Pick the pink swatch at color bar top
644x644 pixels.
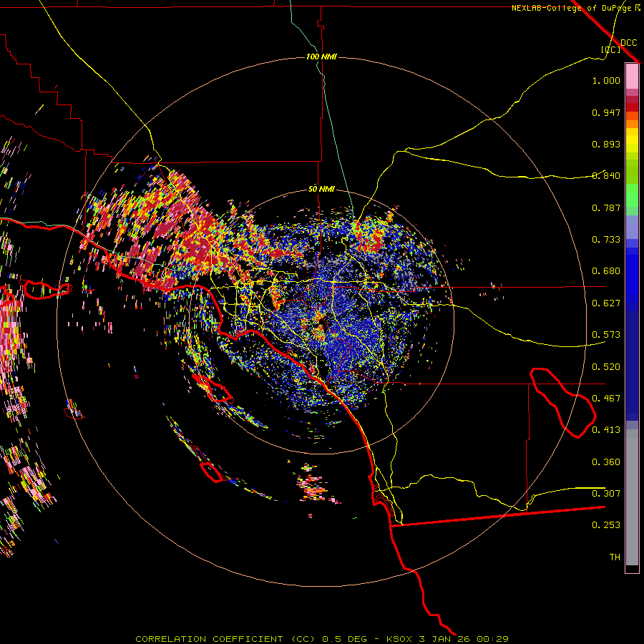tap(632, 77)
